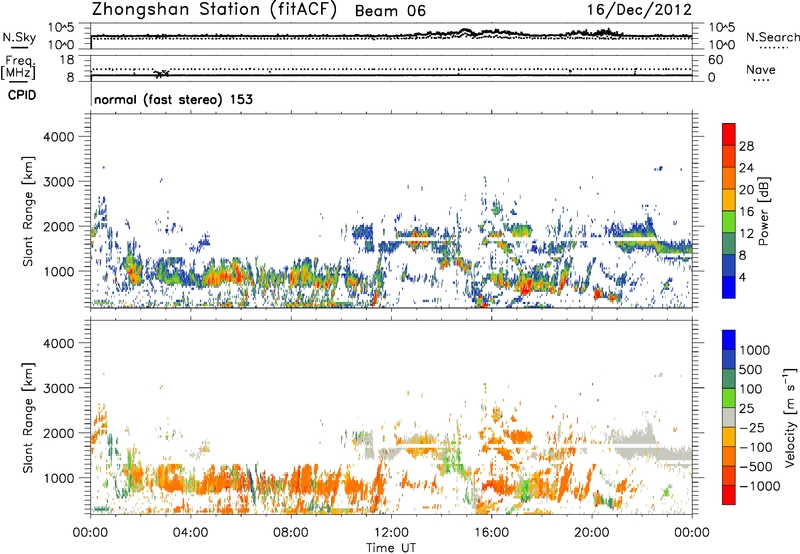Click the 04:00 time tick label
Viewport: 800px width, 554px height.
coord(190,533)
